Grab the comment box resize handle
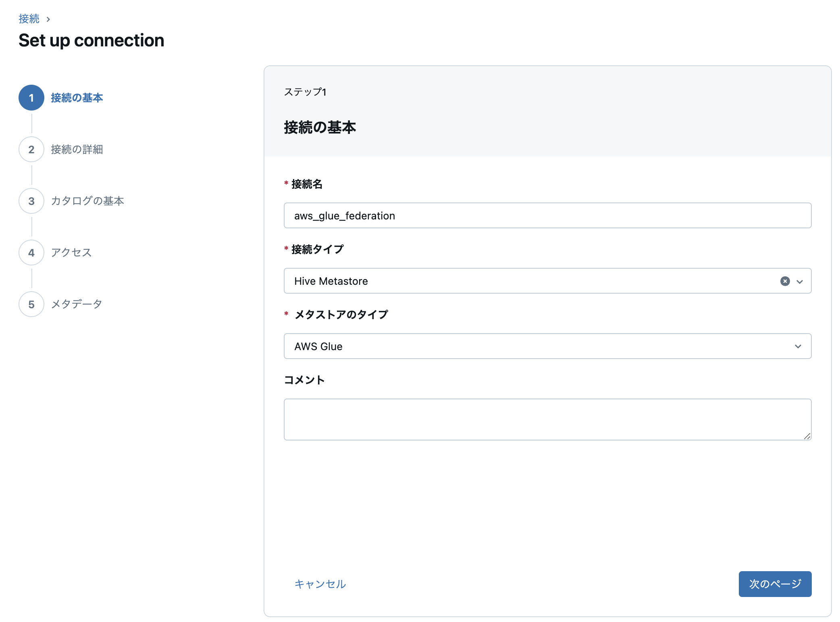The height and width of the screenshot is (622, 840). [x=807, y=436]
